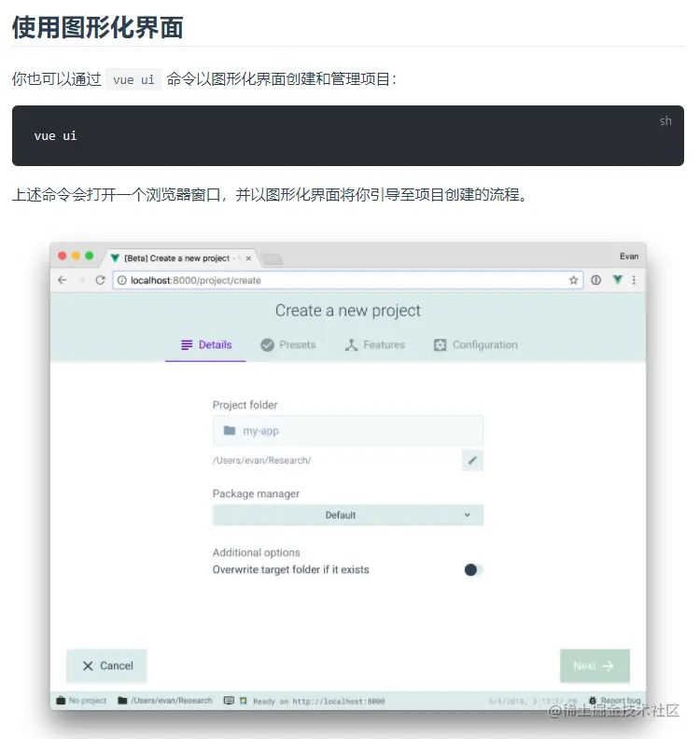Click the /Users/evan/Research status bar path
Image resolution: width=700 pixels, height=739 pixels.
pyautogui.click(x=172, y=701)
